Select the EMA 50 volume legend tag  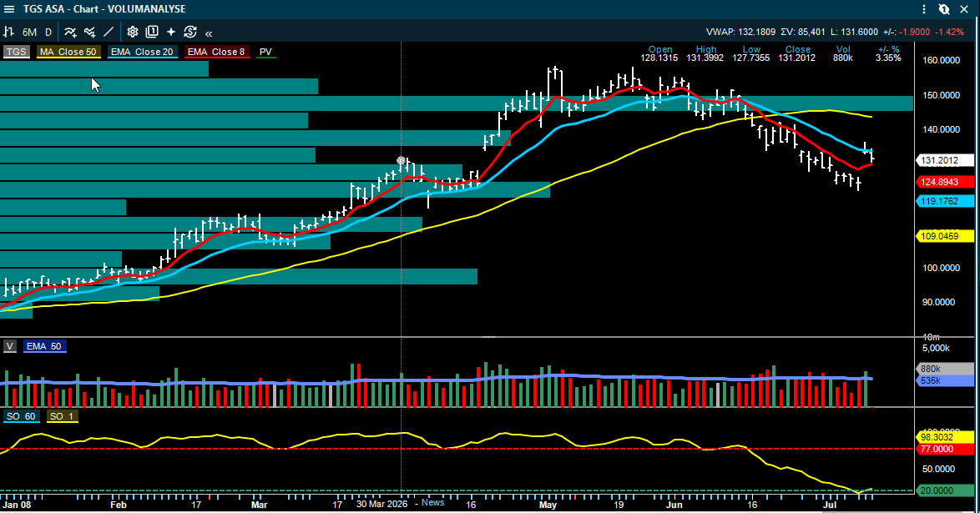click(43, 346)
